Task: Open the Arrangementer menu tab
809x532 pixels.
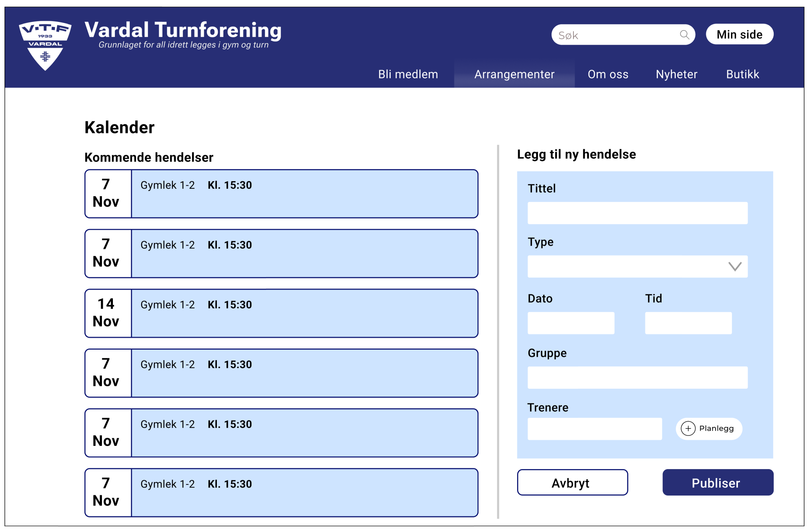Action: (x=514, y=74)
